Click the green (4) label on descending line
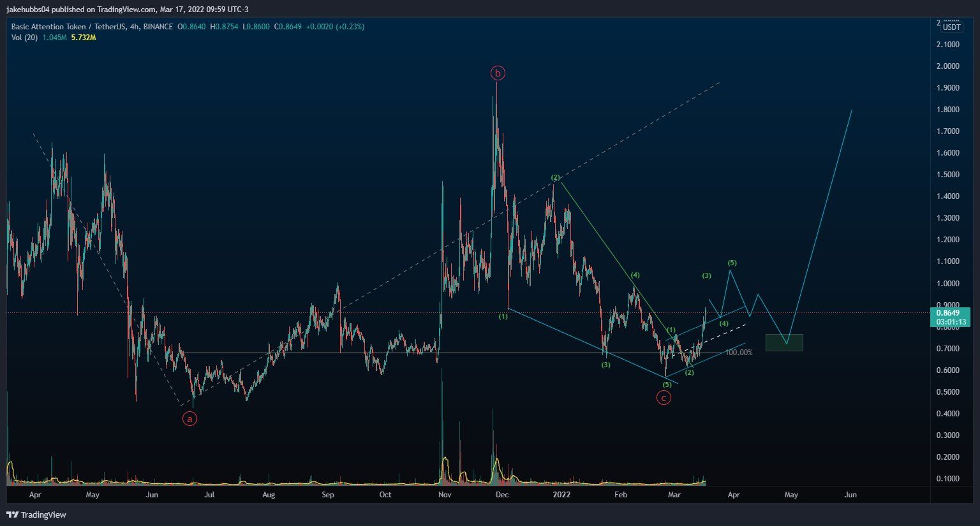 click(635, 275)
